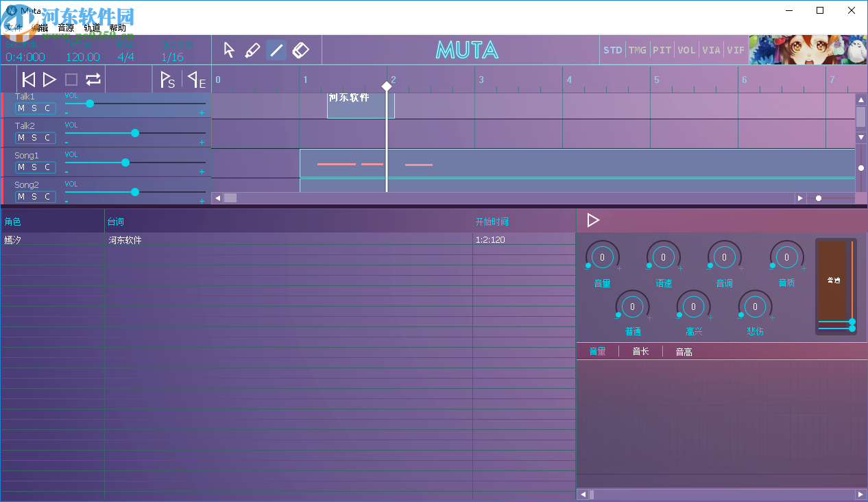Click the stop playback icon
The height and width of the screenshot is (502, 868).
coord(71,79)
